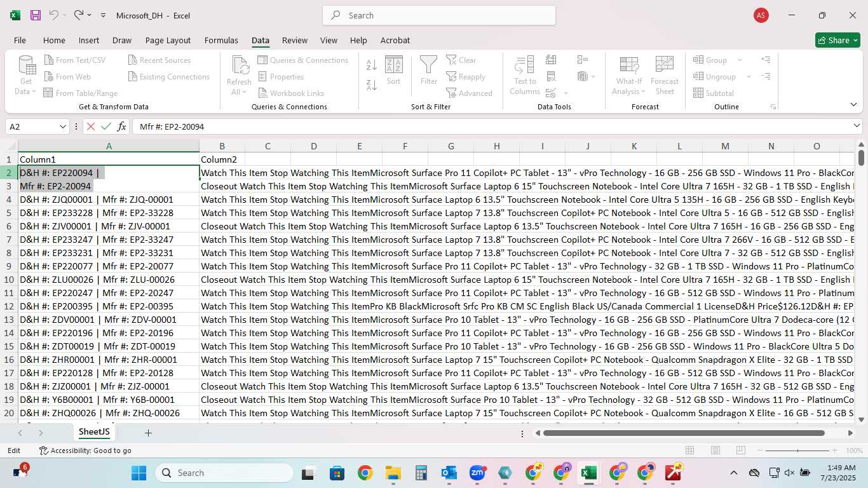Click the Refresh All icon

(x=240, y=65)
